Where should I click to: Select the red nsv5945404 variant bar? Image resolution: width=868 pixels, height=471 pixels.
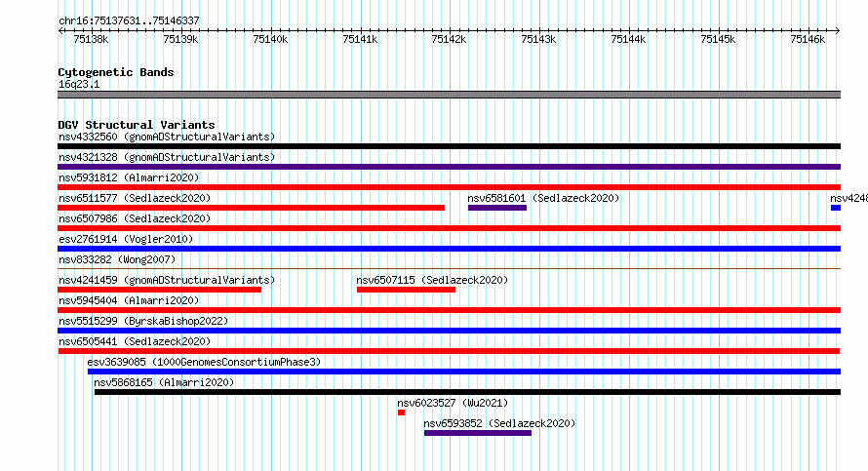[x=449, y=310]
